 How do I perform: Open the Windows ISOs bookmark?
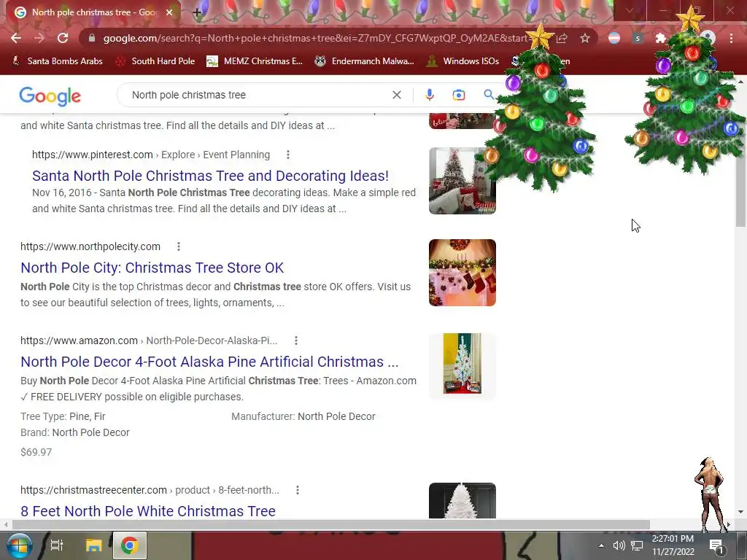462,61
